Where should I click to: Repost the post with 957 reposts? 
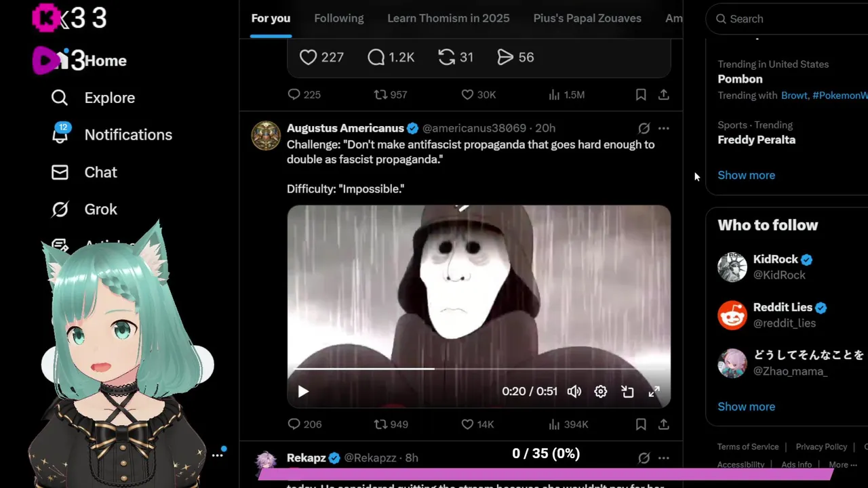point(391,95)
